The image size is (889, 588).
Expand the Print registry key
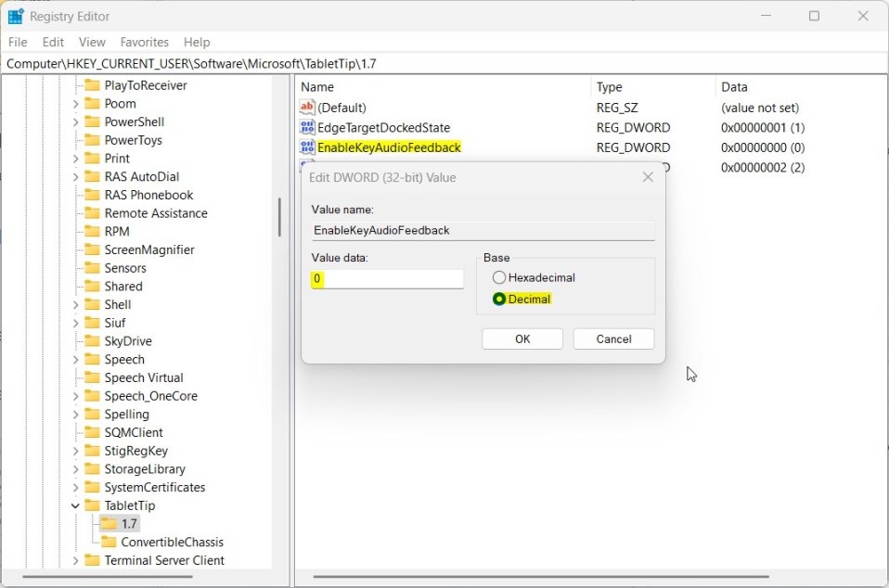point(75,159)
